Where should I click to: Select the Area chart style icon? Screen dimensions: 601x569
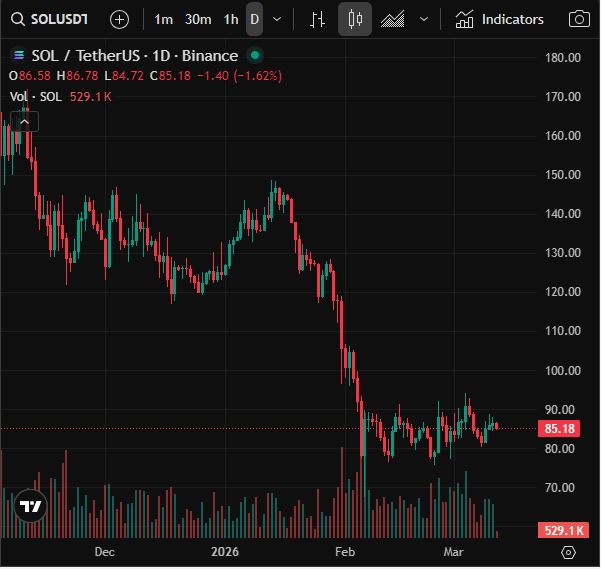392,19
